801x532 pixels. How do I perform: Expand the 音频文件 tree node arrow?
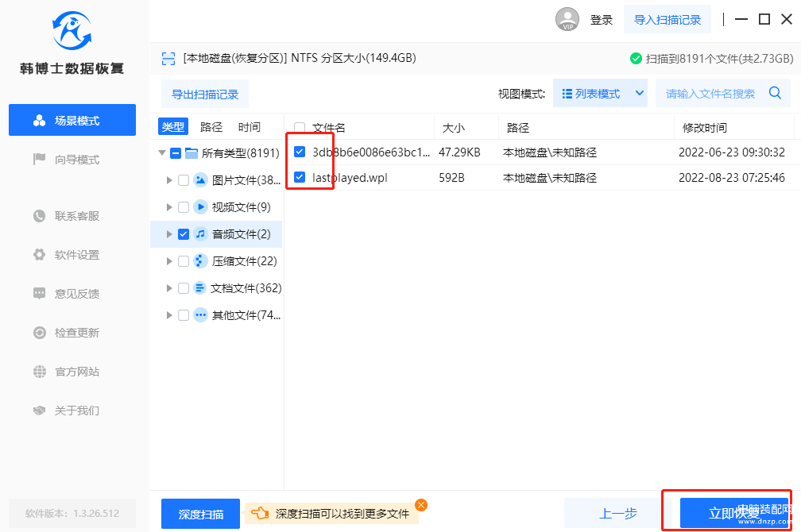(169, 233)
